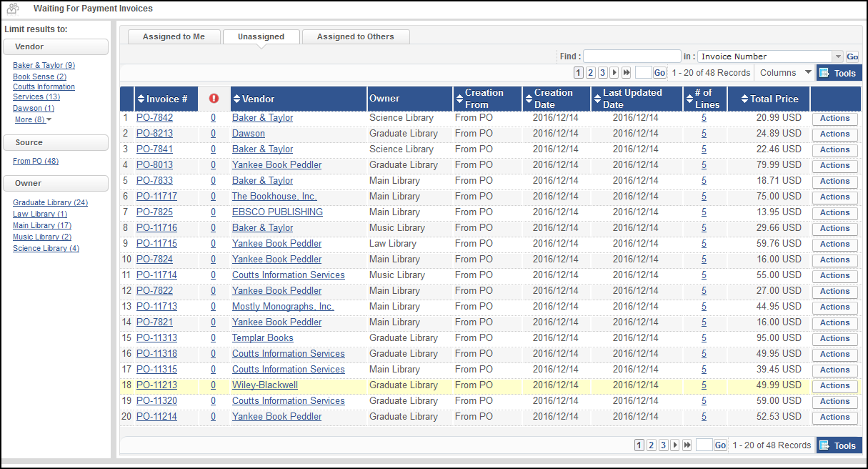Filter by owner Law Library (1)
The width and height of the screenshot is (868, 469).
[40, 214]
